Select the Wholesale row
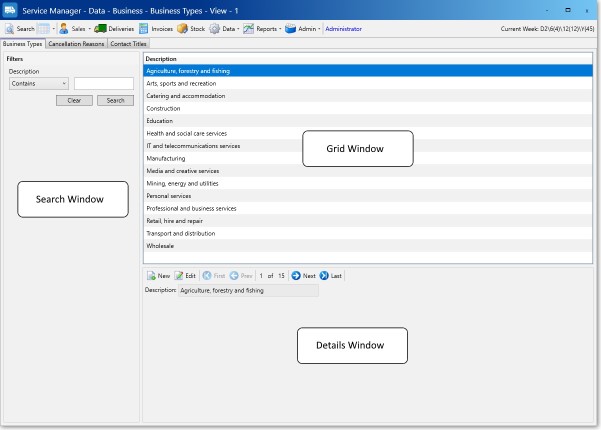Image resolution: width=601 pixels, height=430 pixels. [368, 246]
